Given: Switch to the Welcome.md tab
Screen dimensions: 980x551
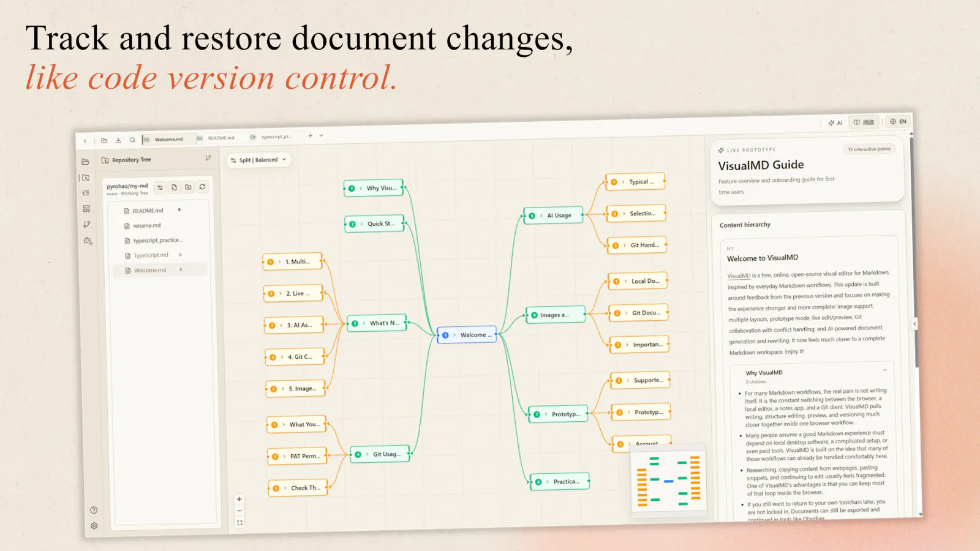Looking at the screenshot, I should tap(168, 139).
